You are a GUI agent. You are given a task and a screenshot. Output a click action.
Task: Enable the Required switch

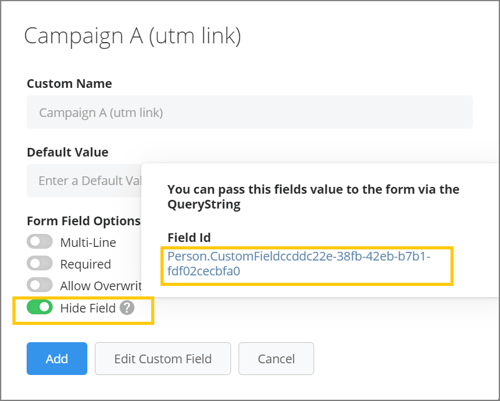click(40, 263)
